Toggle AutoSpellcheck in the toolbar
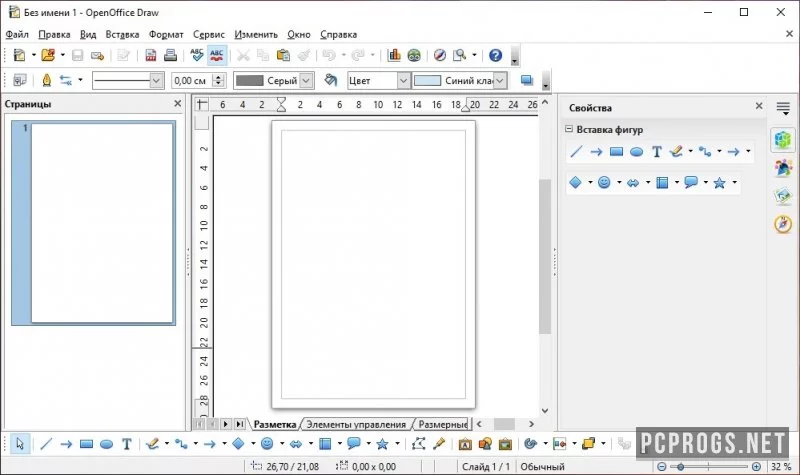 click(x=217, y=55)
